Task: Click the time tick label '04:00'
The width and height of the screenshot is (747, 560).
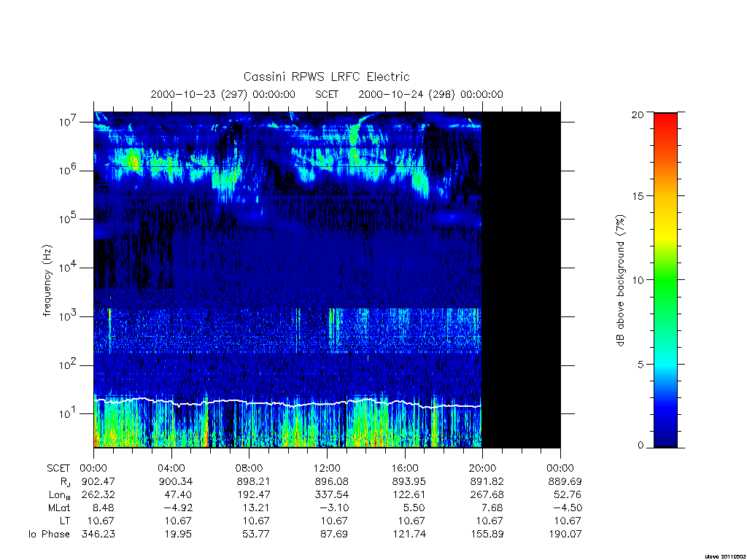Action: pyautogui.click(x=171, y=469)
